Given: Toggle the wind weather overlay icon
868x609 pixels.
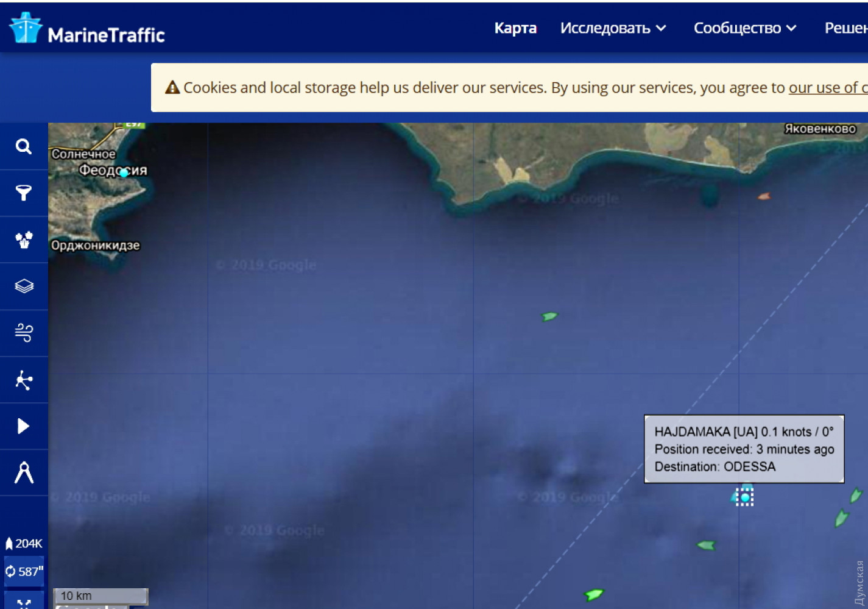Looking at the screenshot, I should point(24,333).
